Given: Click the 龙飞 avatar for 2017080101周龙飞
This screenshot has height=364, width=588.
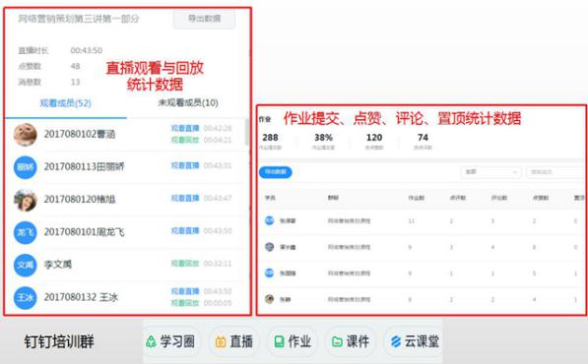Looking at the screenshot, I should click(26, 232).
